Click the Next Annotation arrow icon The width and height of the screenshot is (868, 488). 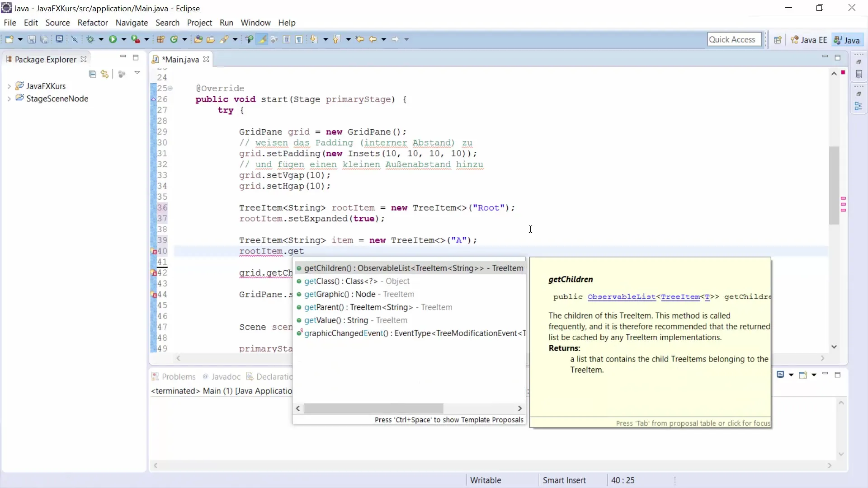tap(314, 39)
